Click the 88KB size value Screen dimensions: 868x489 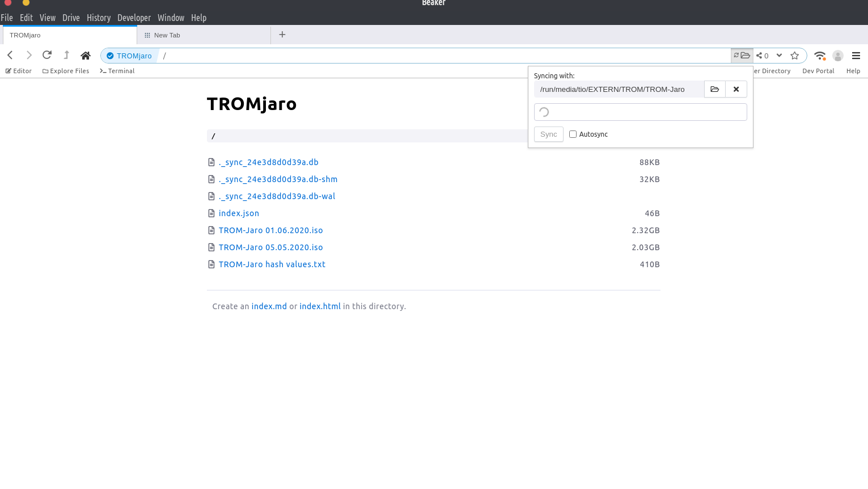650,162
